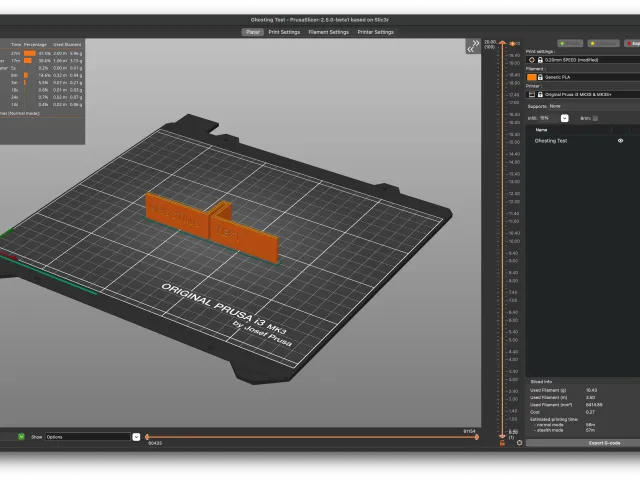Expand the Show Options dropdown arrow
This screenshot has width=640, height=480.
tap(136, 437)
